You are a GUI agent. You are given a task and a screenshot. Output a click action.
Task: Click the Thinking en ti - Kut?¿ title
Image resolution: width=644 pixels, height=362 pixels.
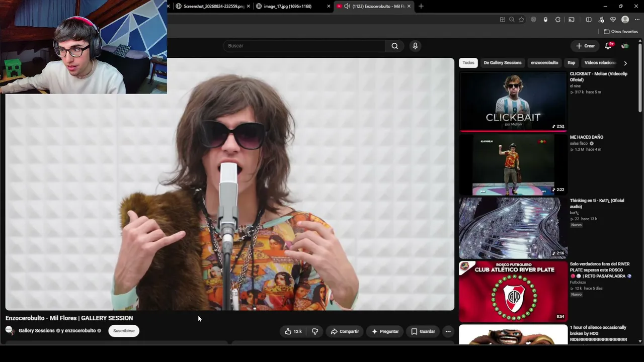(x=597, y=204)
